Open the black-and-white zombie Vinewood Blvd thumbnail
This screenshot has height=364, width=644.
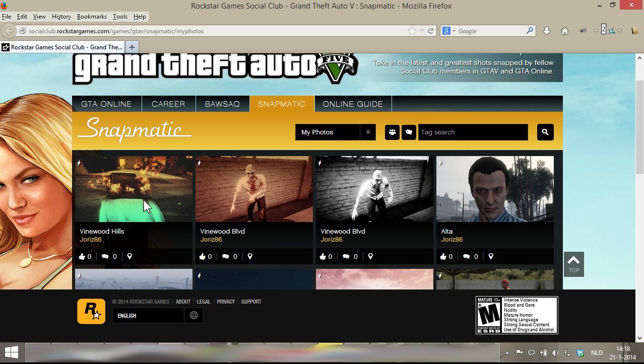374,189
